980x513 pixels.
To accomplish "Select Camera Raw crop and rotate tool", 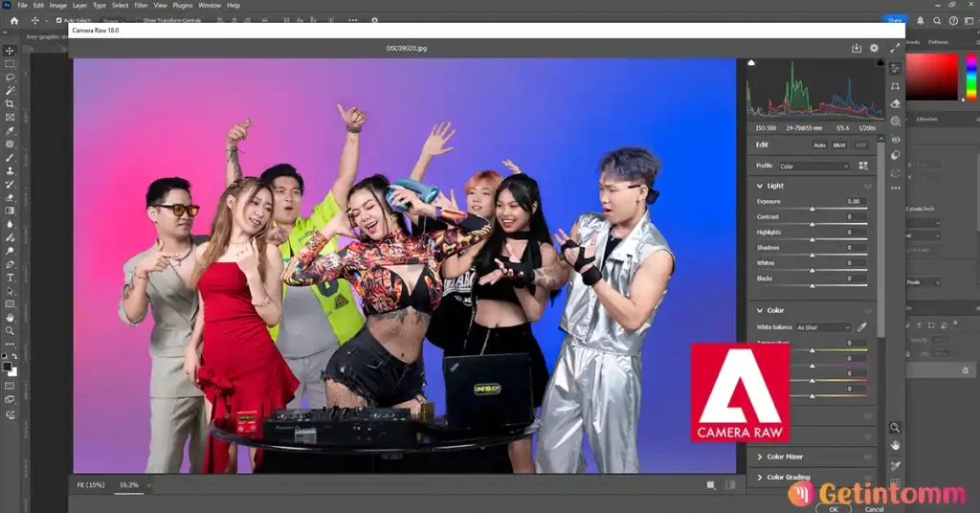I will click(x=895, y=86).
